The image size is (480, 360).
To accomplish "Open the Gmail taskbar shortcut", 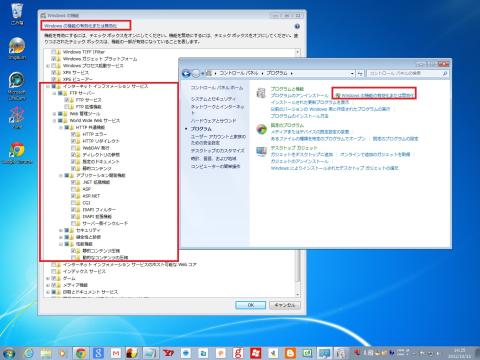I will [116, 353].
